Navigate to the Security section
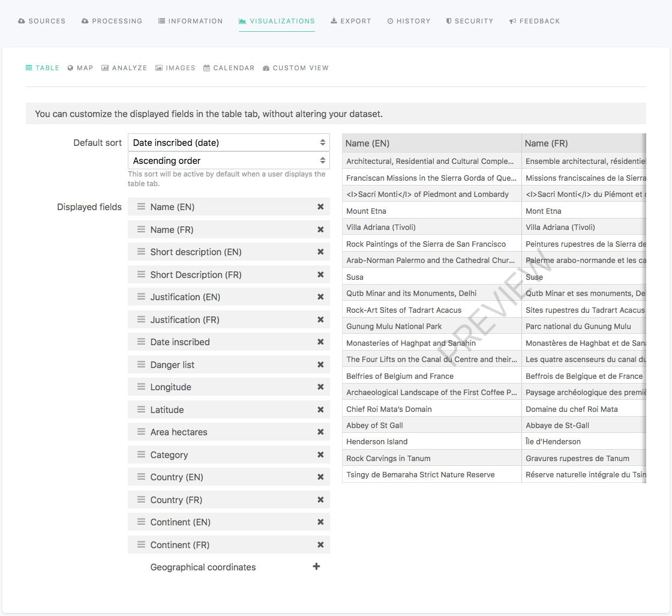 click(469, 21)
